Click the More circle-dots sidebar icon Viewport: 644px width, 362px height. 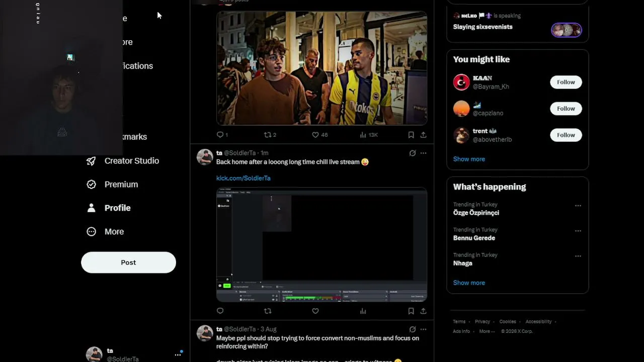coord(91,232)
